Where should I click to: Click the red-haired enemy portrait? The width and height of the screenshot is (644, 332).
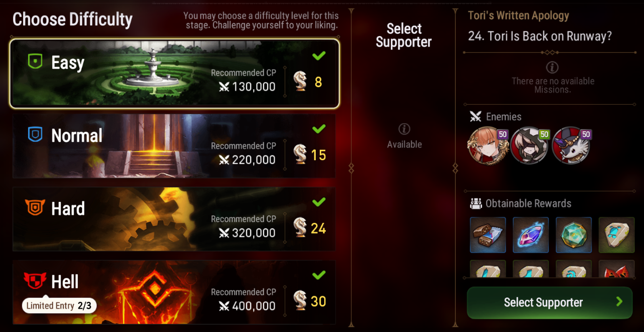click(x=486, y=145)
